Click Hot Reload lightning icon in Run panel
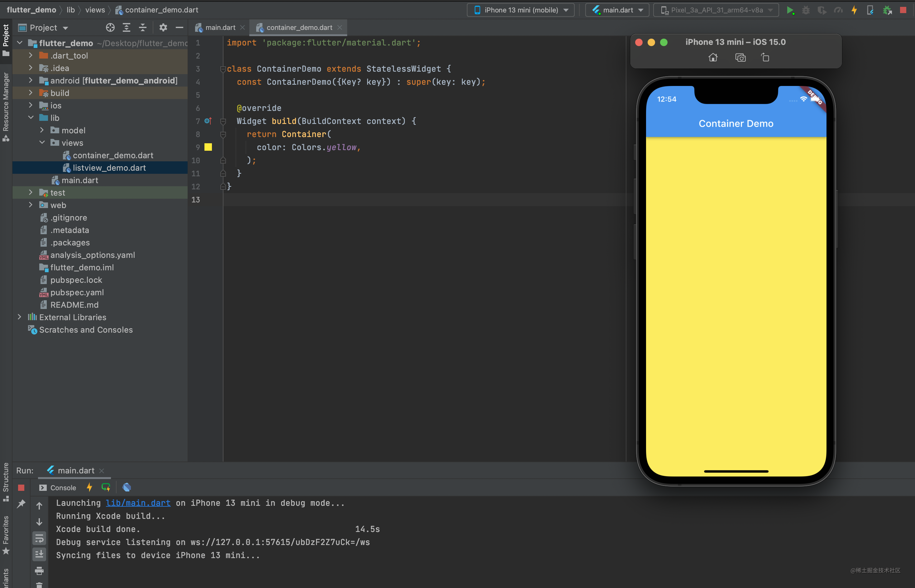Image resolution: width=915 pixels, height=588 pixels. [x=89, y=487]
